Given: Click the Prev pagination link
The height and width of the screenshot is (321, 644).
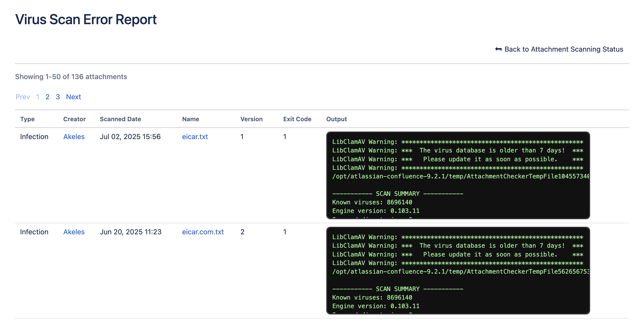Looking at the screenshot, I should click(x=23, y=97).
